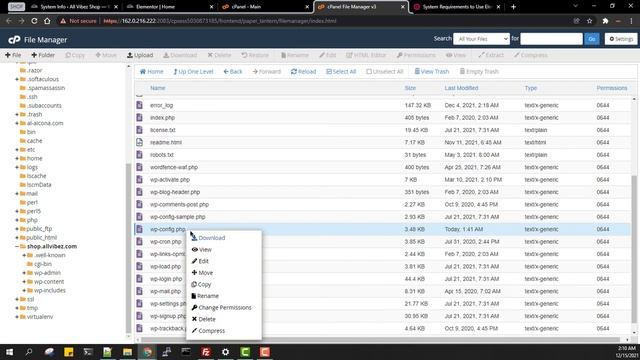Select the wordfence-waf.php file
The image size is (640, 360).
(x=174, y=167)
